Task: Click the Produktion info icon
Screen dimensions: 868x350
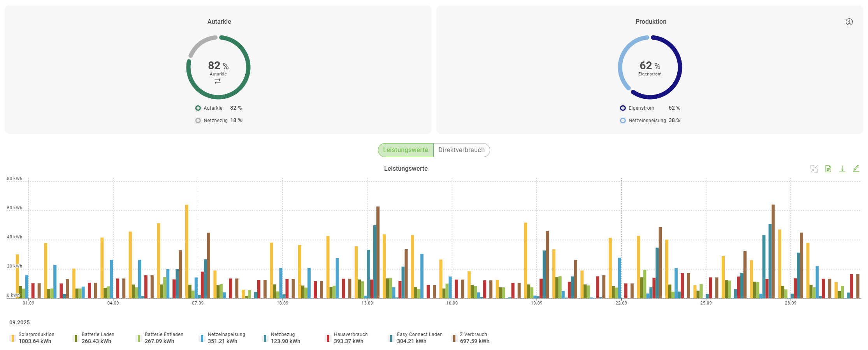Action: [849, 22]
